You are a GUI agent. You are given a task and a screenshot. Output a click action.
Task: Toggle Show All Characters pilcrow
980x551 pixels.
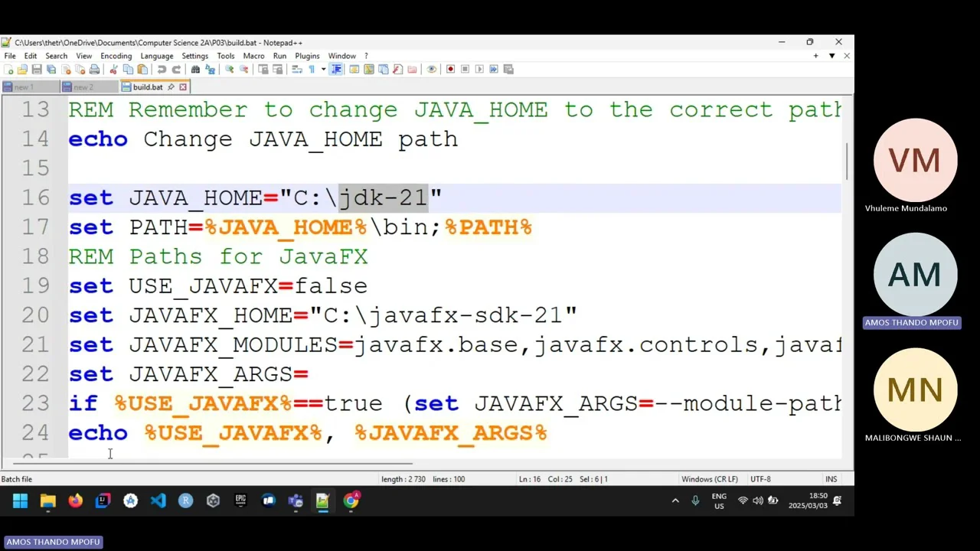tap(312, 69)
